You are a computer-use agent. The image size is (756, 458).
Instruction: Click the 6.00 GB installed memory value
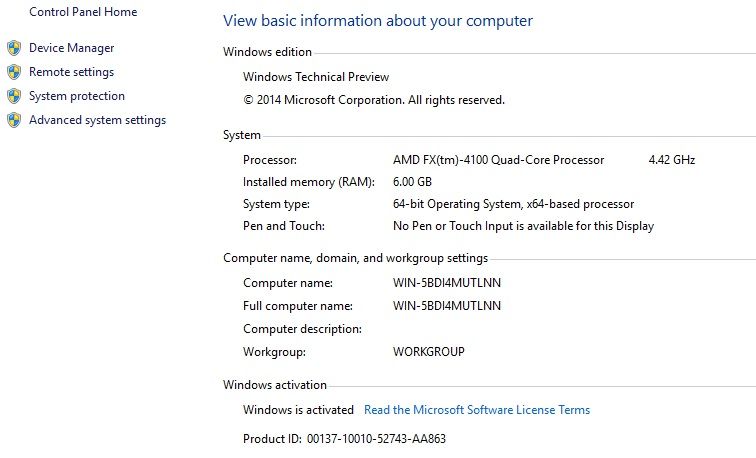(413, 182)
